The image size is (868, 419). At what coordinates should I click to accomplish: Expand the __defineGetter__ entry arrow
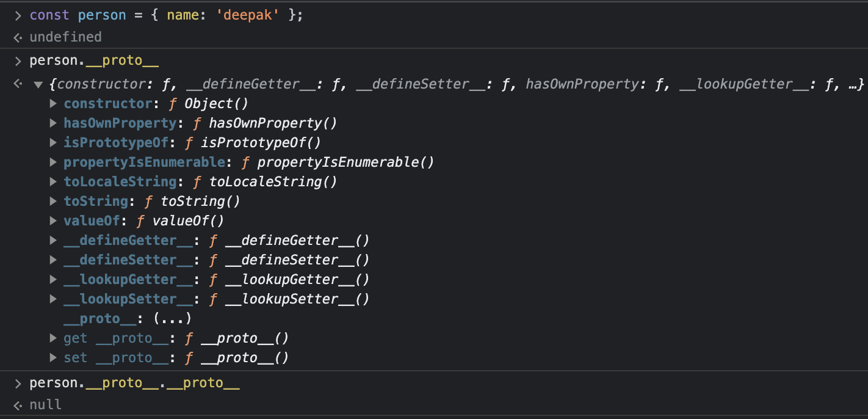coord(53,241)
